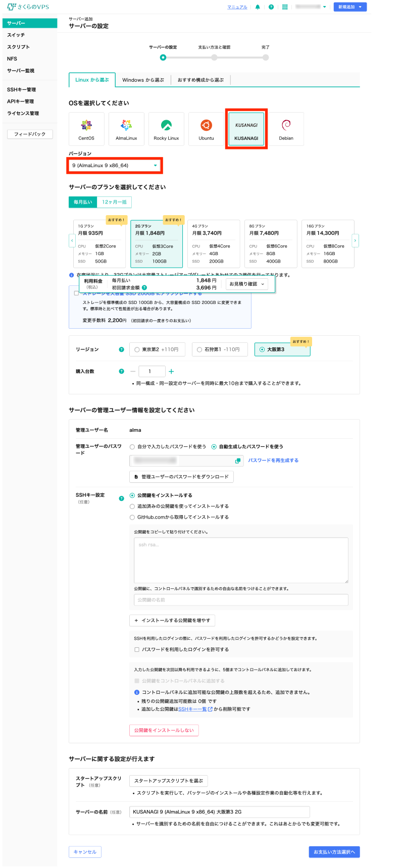Enable パスワードを利用したログインを許可する checkbox
Image resolution: width=404 pixels, height=868 pixels.
pos(137,649)
